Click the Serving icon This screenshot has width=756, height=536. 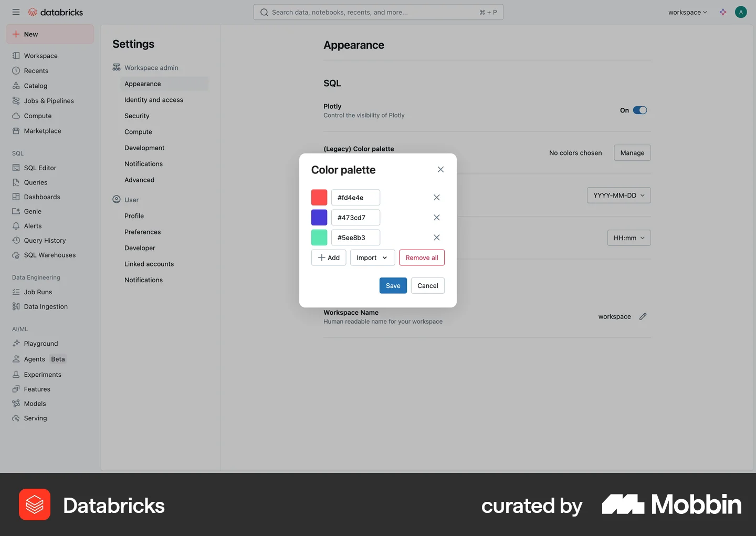(16, 418)
